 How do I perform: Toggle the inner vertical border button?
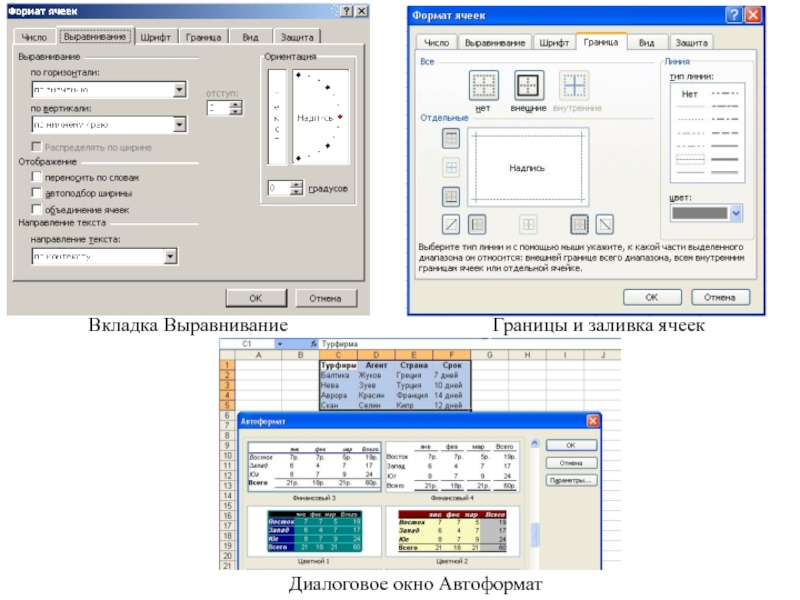(x=528, y=224)
